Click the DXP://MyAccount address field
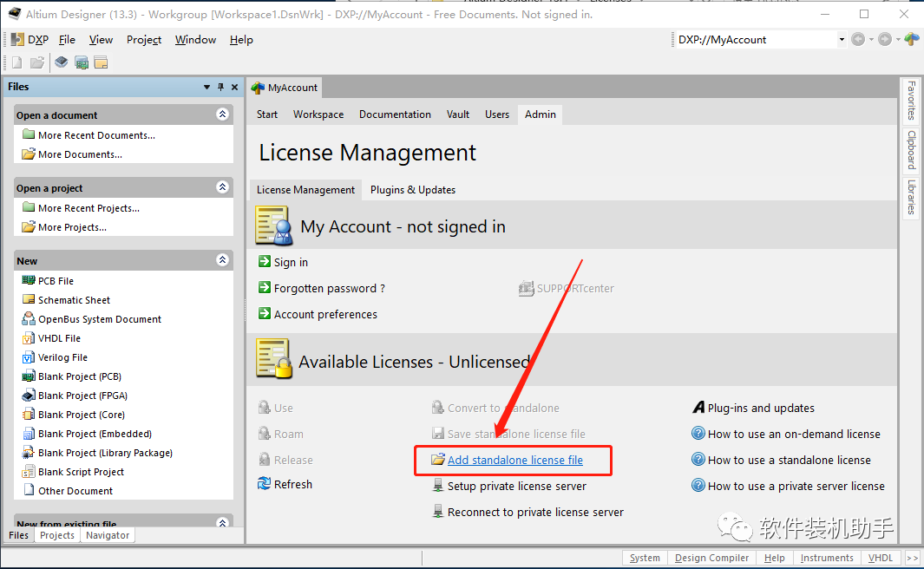The height and width of the screenshot is (569, 924). click(756, 39)
